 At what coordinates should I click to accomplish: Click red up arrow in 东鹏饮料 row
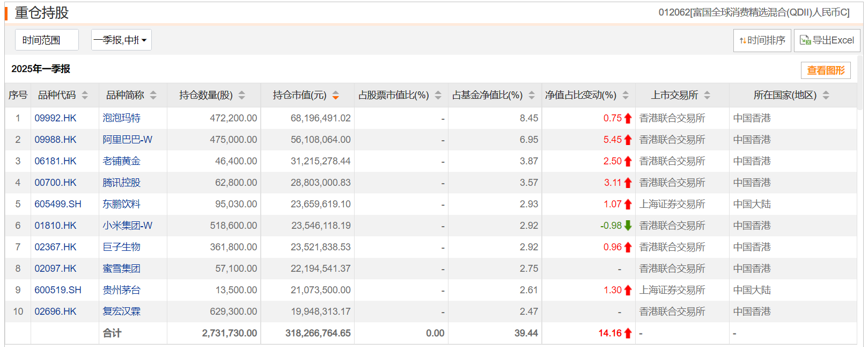(628, 204)
